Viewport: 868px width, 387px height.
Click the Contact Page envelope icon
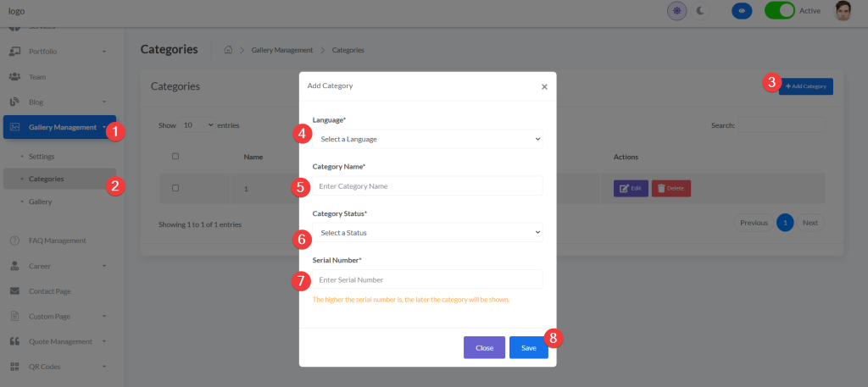(x=14, y=291)
